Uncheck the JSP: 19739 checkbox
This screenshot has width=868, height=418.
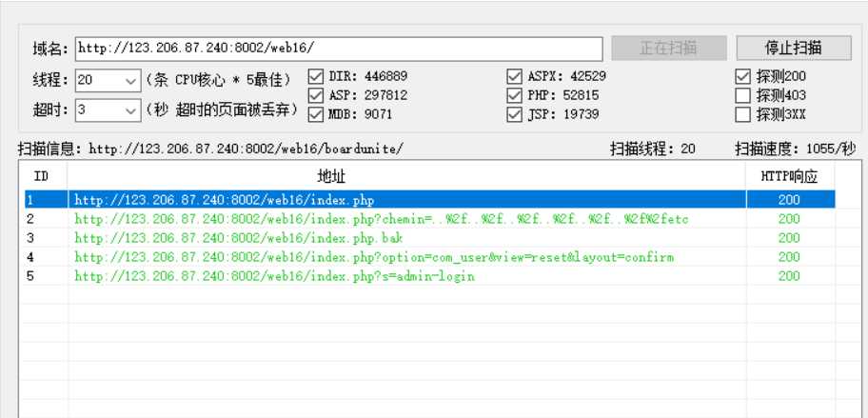[514, 114]
